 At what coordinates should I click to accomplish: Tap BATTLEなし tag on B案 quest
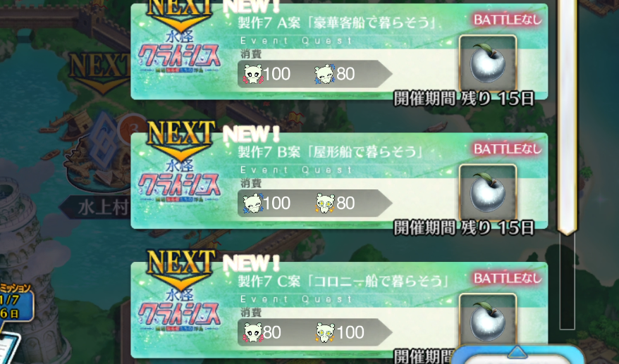508,149
